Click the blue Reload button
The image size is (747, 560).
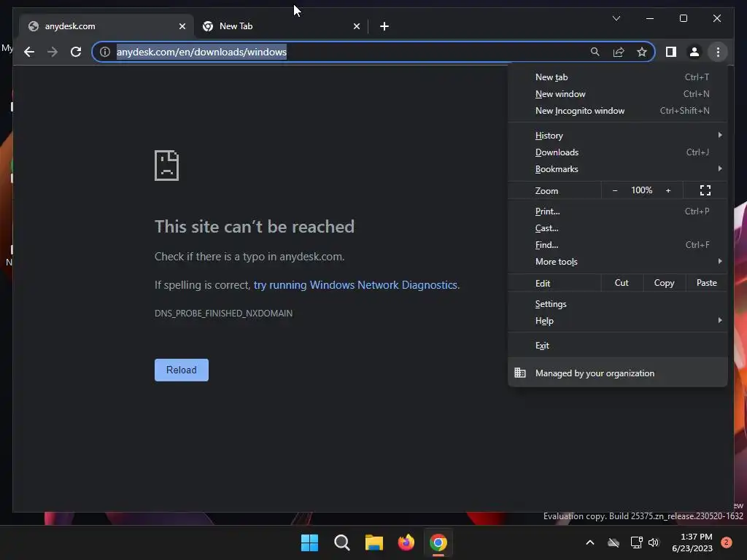[x=182, y=370]
